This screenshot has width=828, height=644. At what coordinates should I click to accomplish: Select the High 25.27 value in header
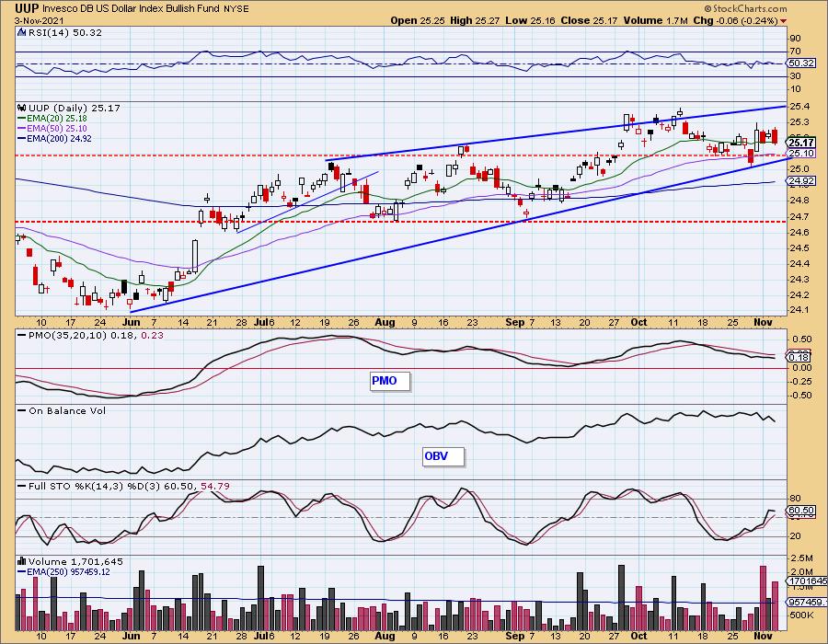[x=474, y=20]
